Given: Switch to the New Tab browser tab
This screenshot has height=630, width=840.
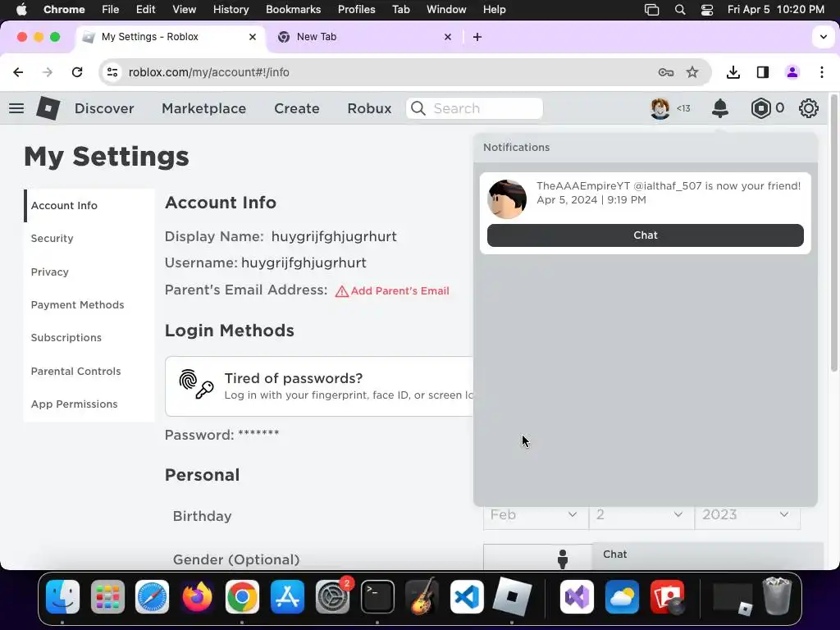Looking at the screenshot, I should tap(364, 36).
